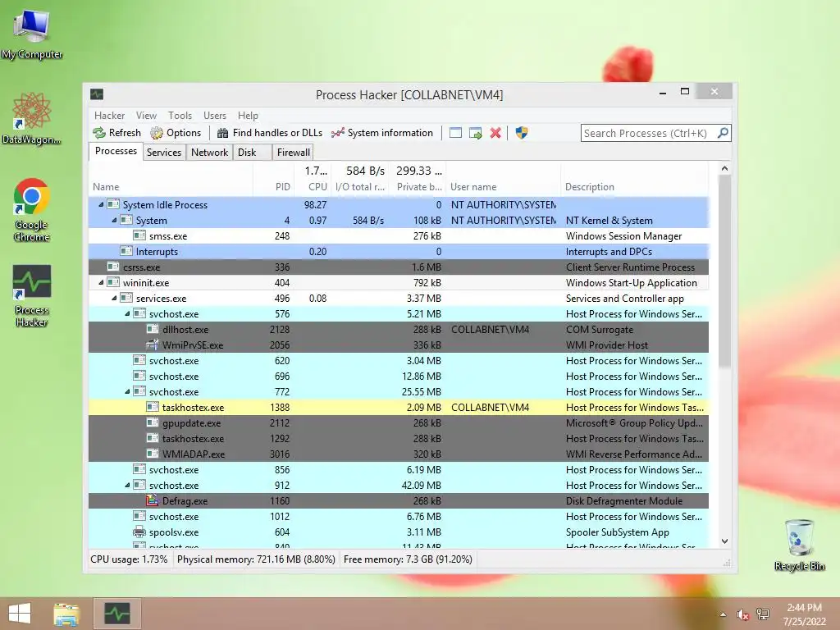Click Physical memory status bar entry
The width and height of the screenshot is (840, 630).
pyautogui.click(x=256, y=559)
